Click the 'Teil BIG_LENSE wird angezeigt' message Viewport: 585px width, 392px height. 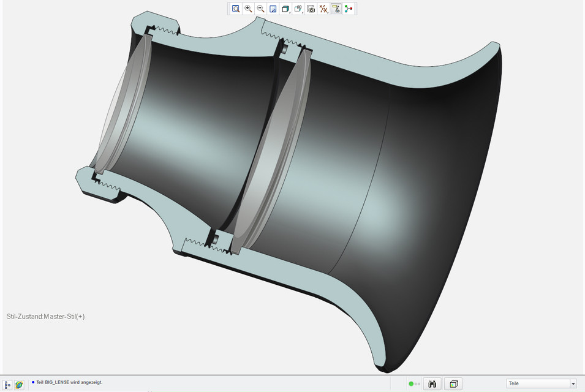coord(69,382)
